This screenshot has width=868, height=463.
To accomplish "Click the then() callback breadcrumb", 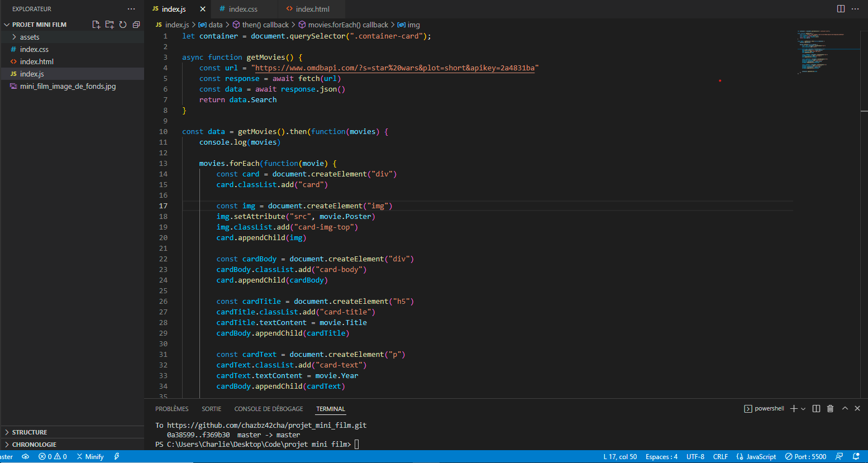I will 261,25.
